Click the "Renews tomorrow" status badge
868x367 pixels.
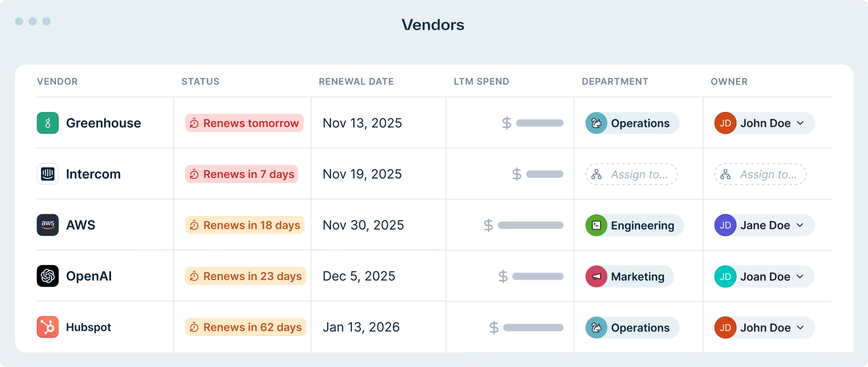pyautogui.click(x=244, y=123)
